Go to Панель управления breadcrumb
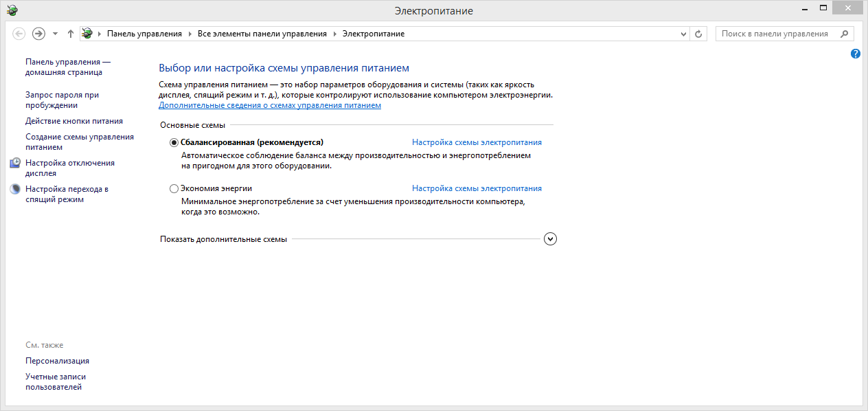Screen dimensions: 868x411 144,34
